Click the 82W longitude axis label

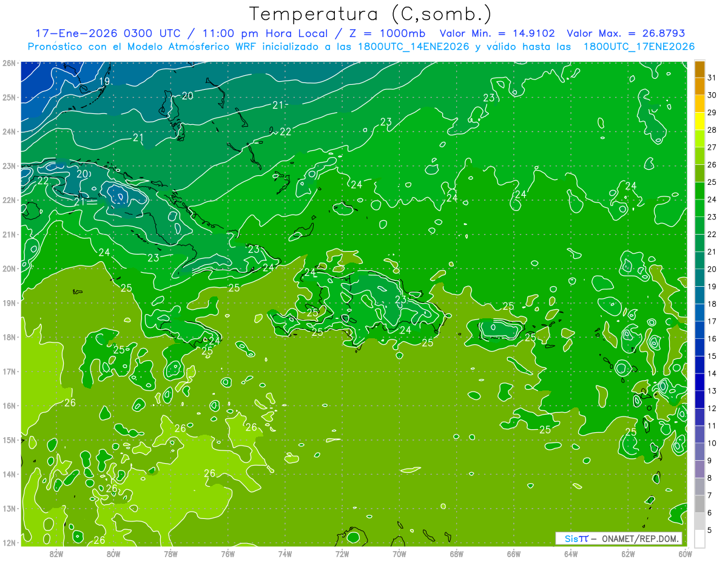[x=56, y=554]
